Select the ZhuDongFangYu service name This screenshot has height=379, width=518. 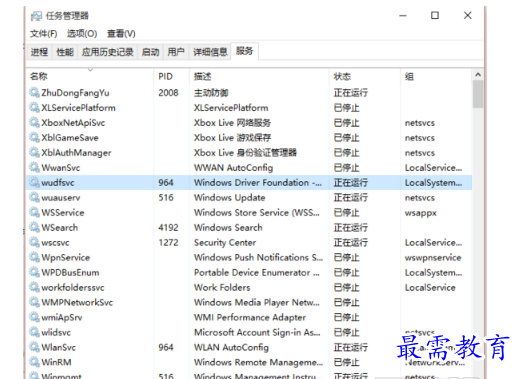click(x=75, y=93)
